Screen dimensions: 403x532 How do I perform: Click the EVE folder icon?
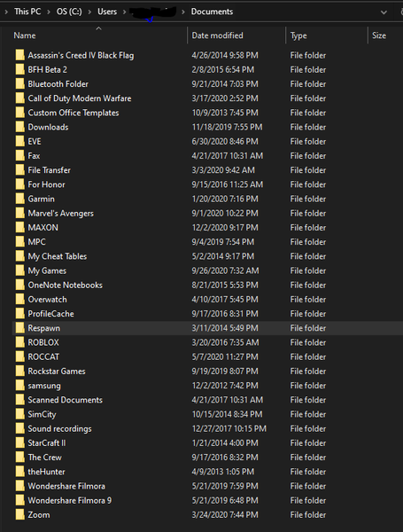[20, 141]
